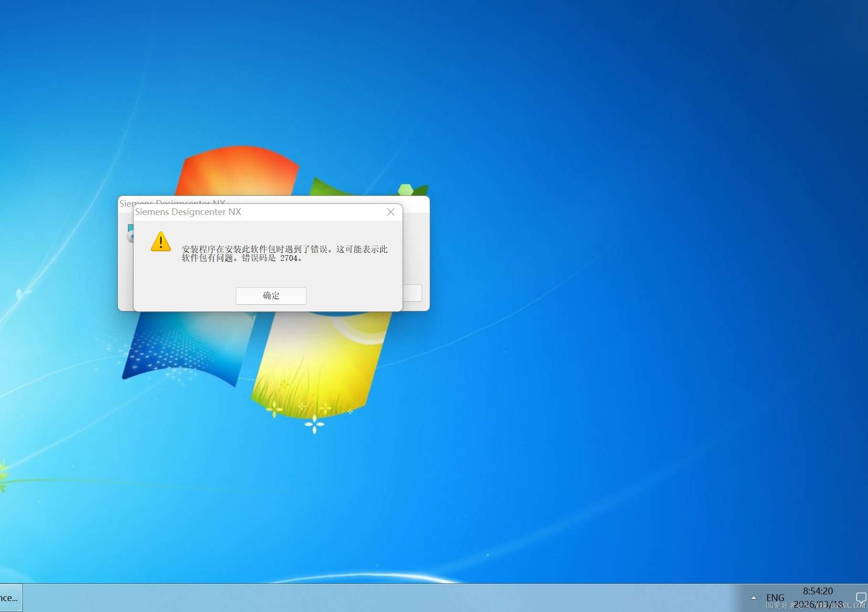
Task: Open the ENG input language indicator
Action: pos(775,598)
